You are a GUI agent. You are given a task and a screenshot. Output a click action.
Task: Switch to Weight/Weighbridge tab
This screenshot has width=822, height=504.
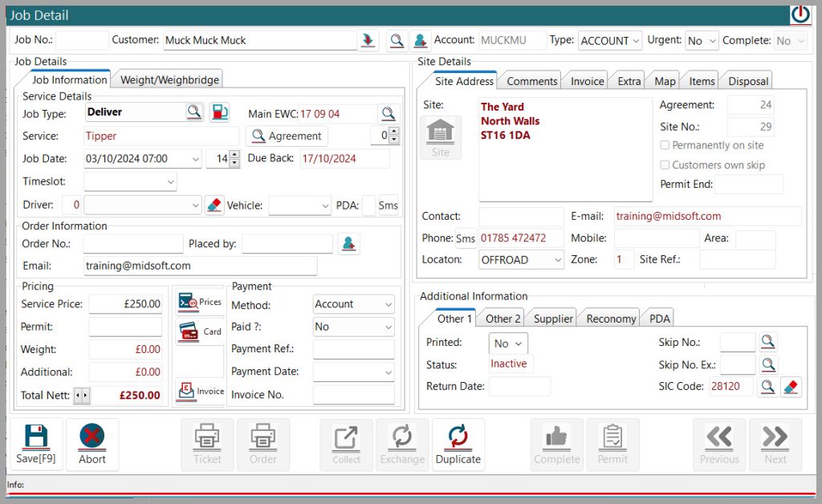tap(169, 79)
